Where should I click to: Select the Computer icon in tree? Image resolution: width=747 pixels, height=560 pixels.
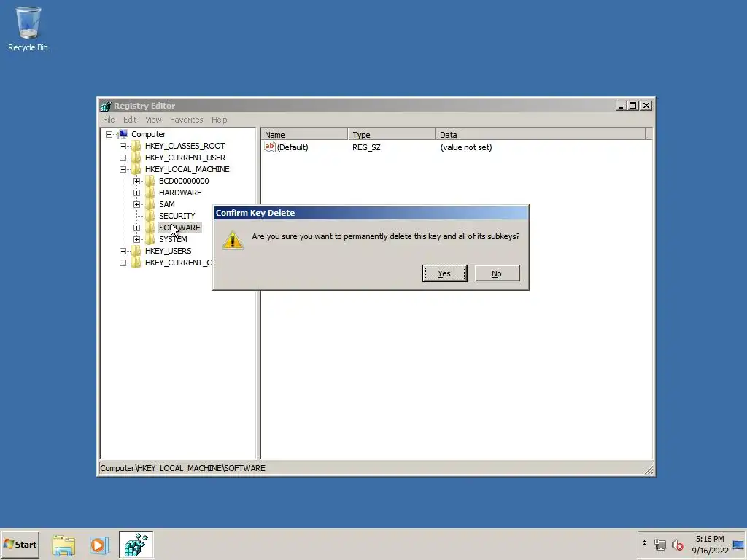pyautogui.click(x=123, y=134)
